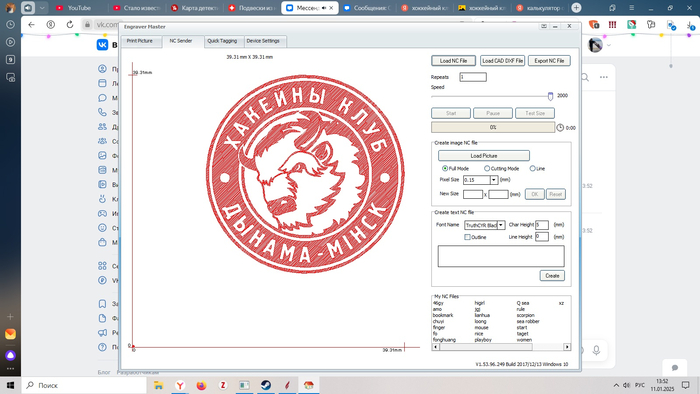Click the Load NC File button
Image resolution: width=700 pixels, height=394 pixels.
[x=453, y=61]
